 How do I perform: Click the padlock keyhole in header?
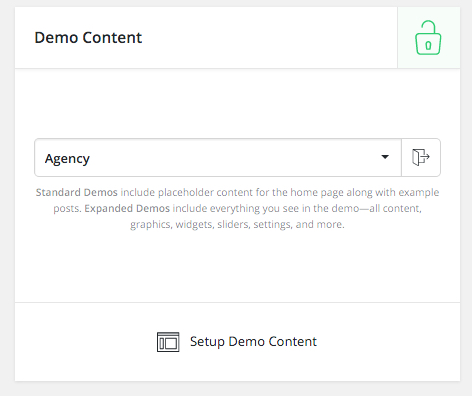pos(428,45)
